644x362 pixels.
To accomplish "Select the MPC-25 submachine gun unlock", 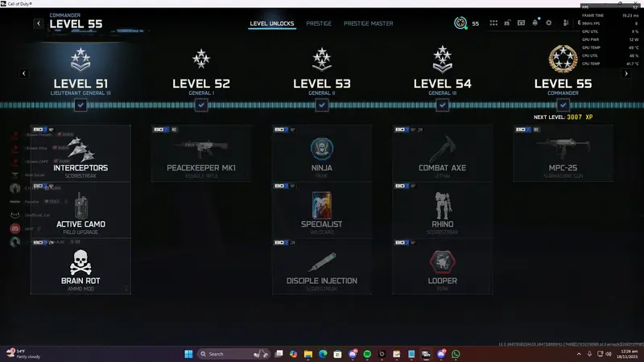I will [x=563, y=153].
